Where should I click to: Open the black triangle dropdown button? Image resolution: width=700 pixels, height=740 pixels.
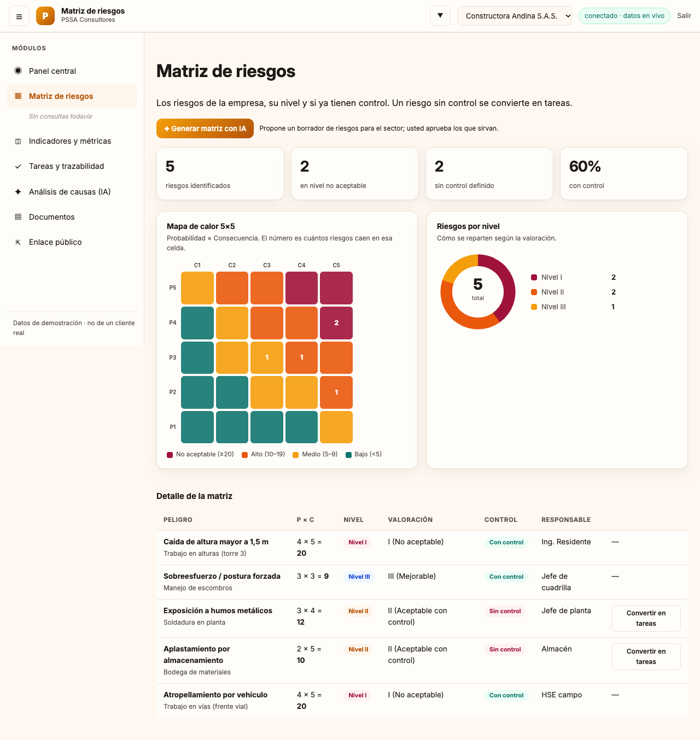[x=440, y=16]
